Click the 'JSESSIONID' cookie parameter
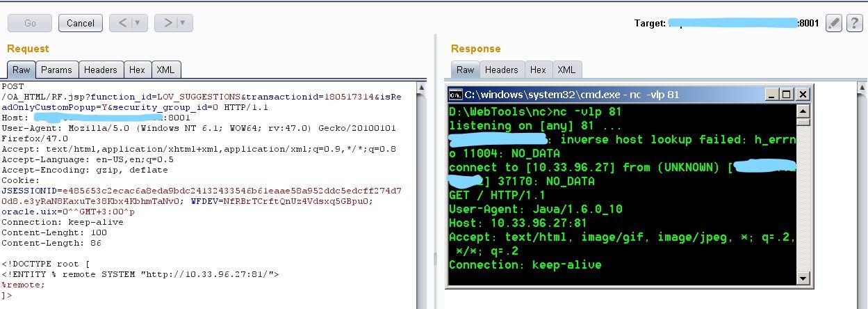 click(x=31, y=191)
